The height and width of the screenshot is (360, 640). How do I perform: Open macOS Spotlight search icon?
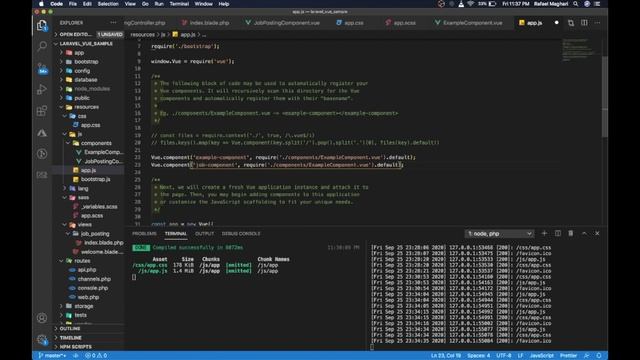tap(576, 4)
